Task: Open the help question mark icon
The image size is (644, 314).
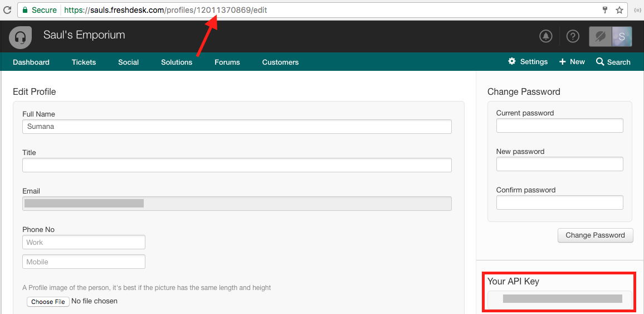Action: [x=573, y=37]
